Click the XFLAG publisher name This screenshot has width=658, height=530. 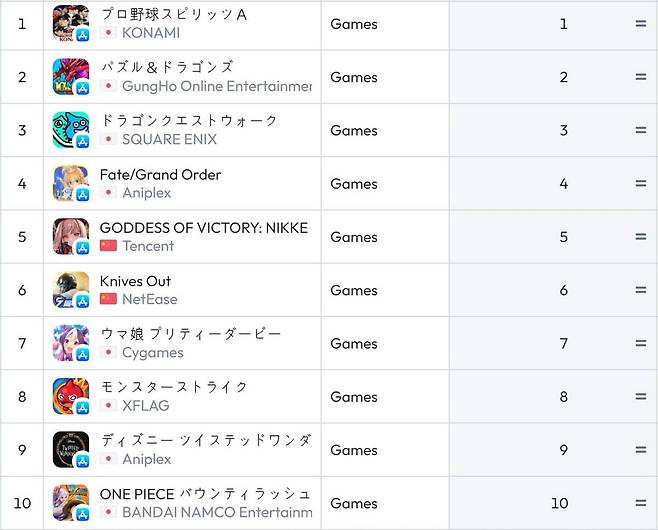[x=145, y=405]
